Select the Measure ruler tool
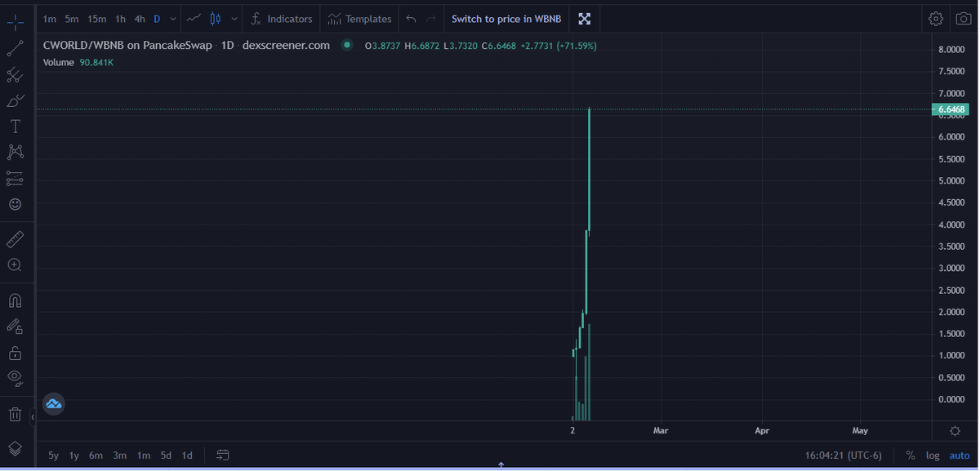The image size is (980, 471). tap(15, 238)
